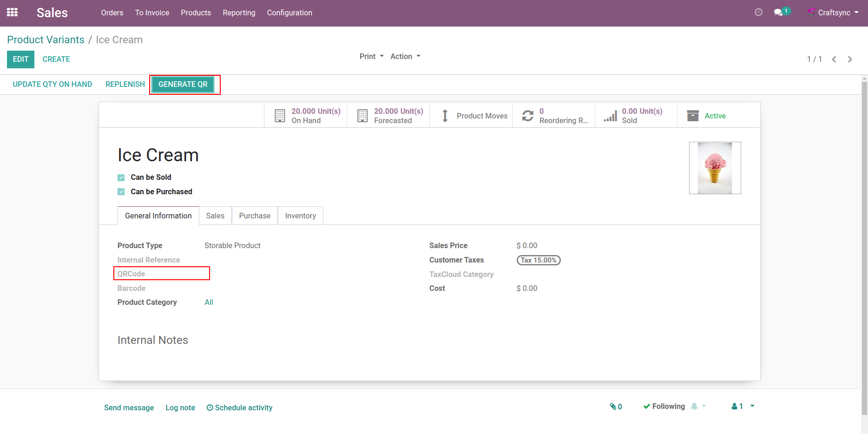Open the apps grid menu icon

13,13
